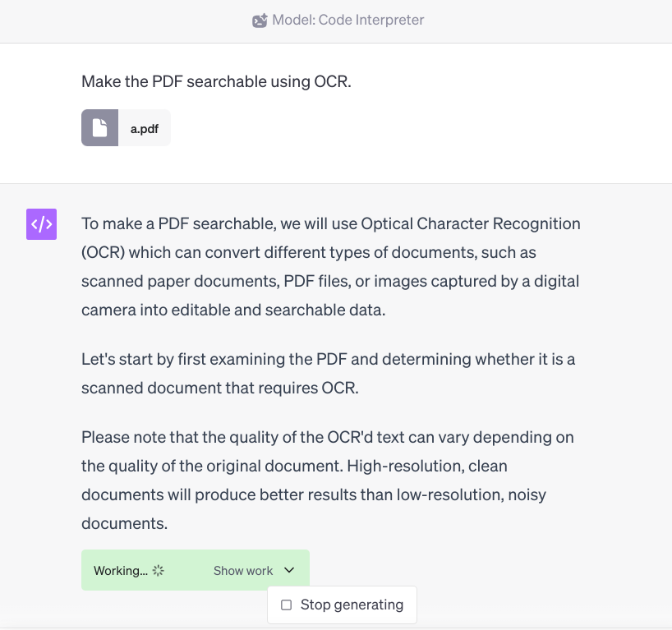
Task: Expand the Show work chevron arrow
Action: (x=288, y=571)
